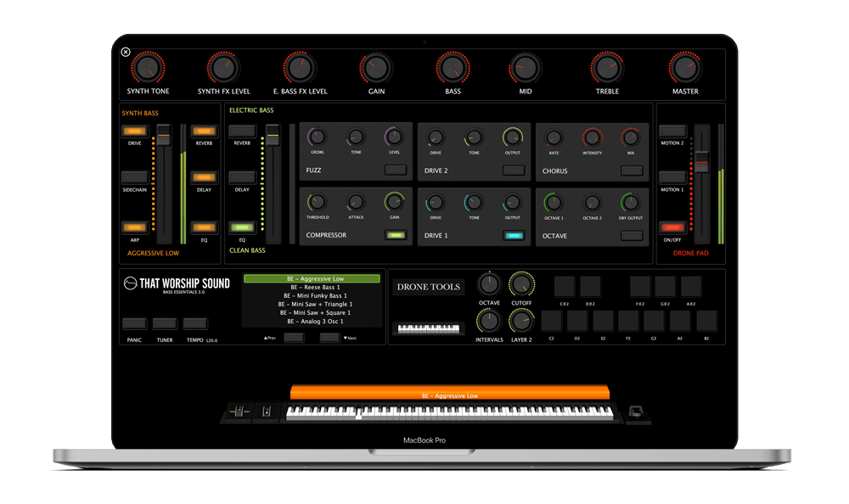Go to the previous preset with Prev
The width and height of the screenshot is (849, 504).
294,338
